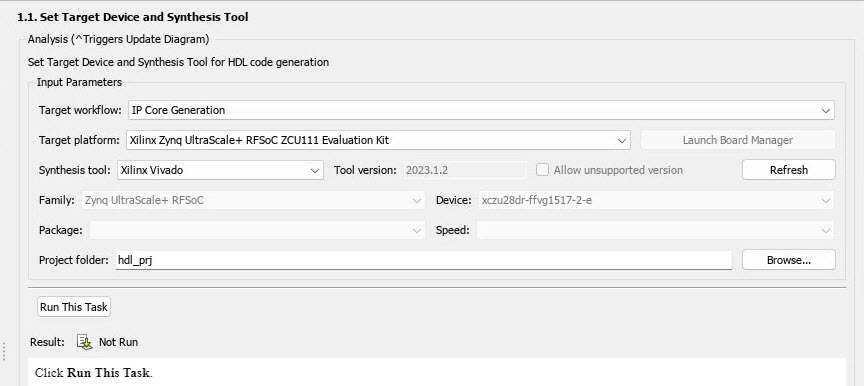This screenshot has height=386, width=864.
Task: Click the Input Parameters group label
Action: point(79,82)
